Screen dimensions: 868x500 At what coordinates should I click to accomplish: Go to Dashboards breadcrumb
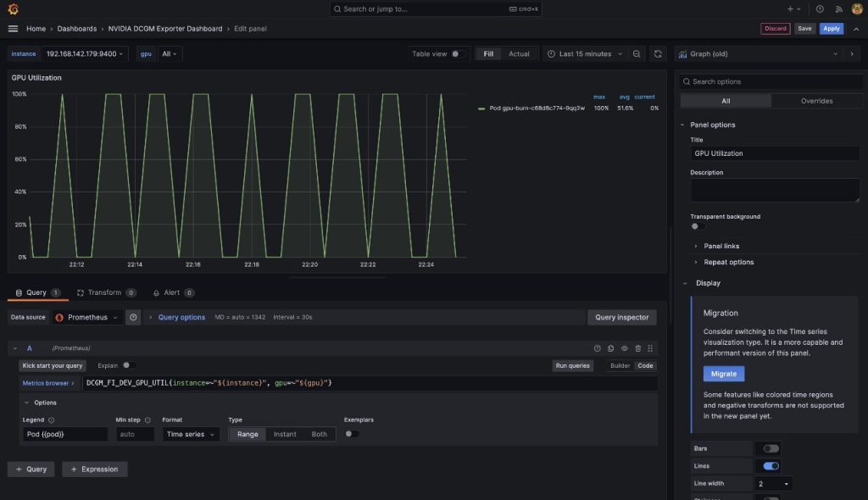pos(77,29)
